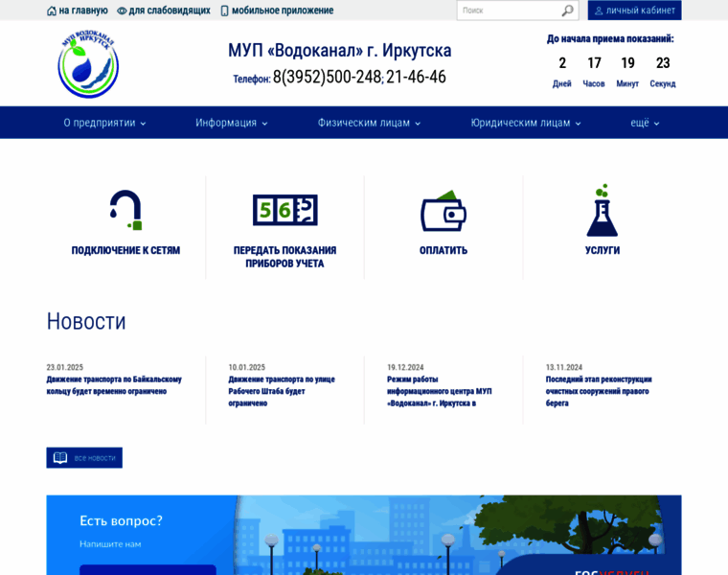Open news about Байкальскому кольцу traffic

tap(114, 385)
